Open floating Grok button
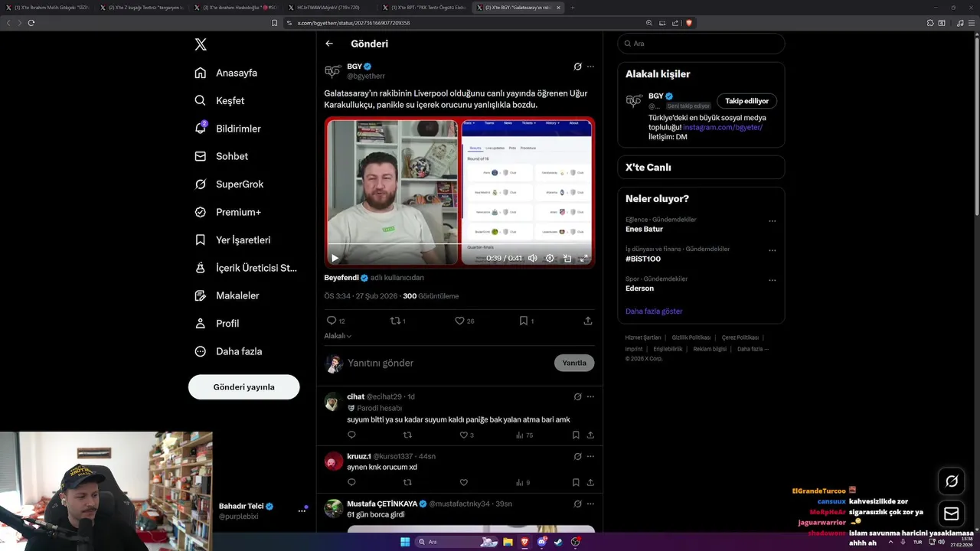The height and width of the screenshot is (551, 980). pyautogui.click(x=952, y=481)
